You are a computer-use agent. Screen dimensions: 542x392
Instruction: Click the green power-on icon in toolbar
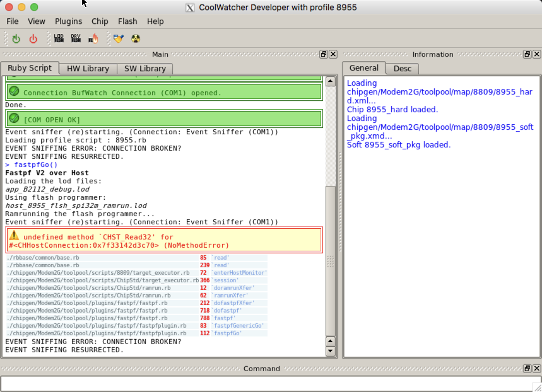point(16,38)
